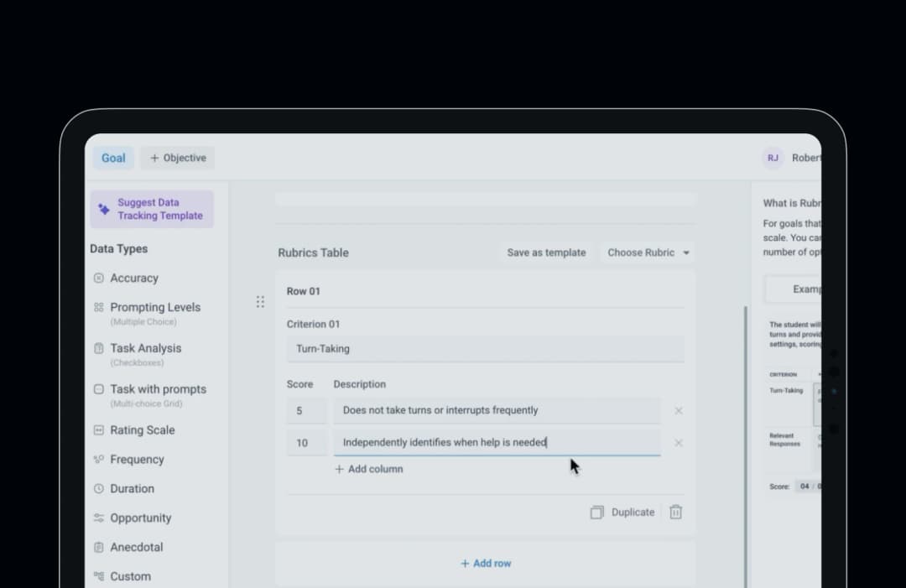Viewport: 906px width, 588px height.
Task: Choose Task with prompts data type
Action: click(159, 389)
